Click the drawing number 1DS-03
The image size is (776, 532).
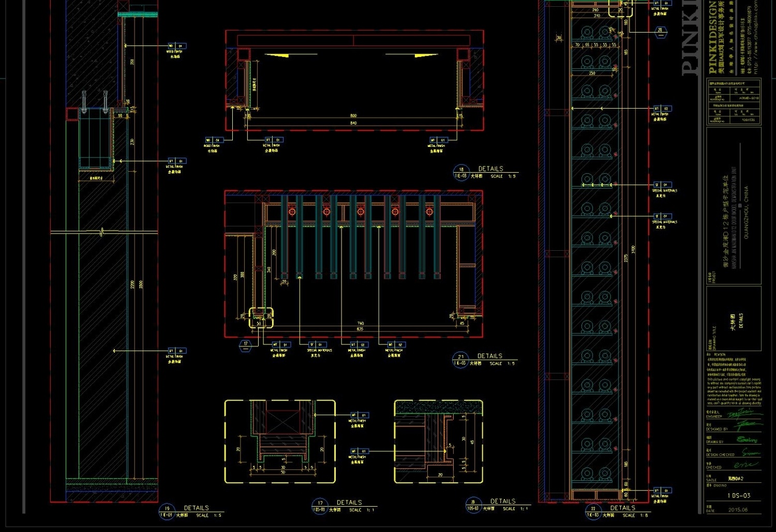tap(739, 495)
